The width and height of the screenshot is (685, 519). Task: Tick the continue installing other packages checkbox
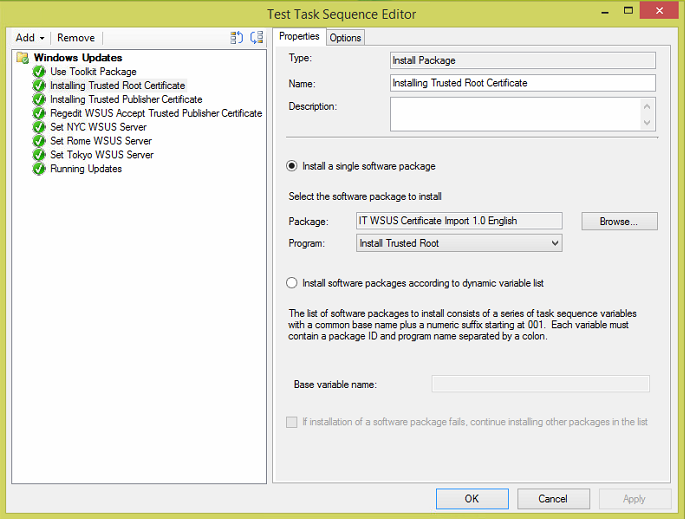[x=292, y=422]
